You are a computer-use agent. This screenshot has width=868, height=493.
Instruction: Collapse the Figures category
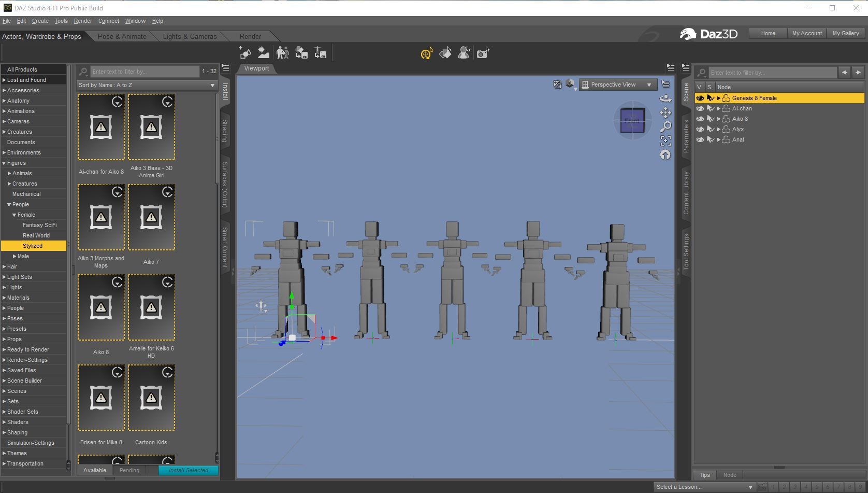pos(4,163)
